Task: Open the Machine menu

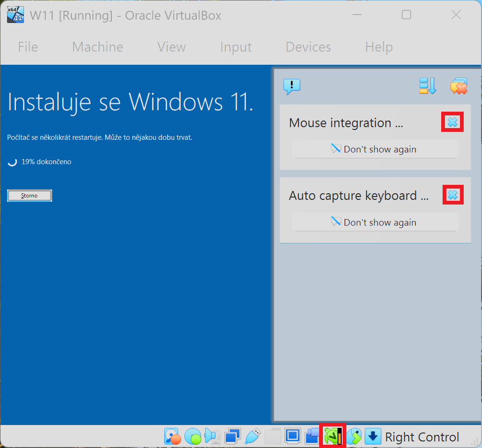Action: click(97, 47)
